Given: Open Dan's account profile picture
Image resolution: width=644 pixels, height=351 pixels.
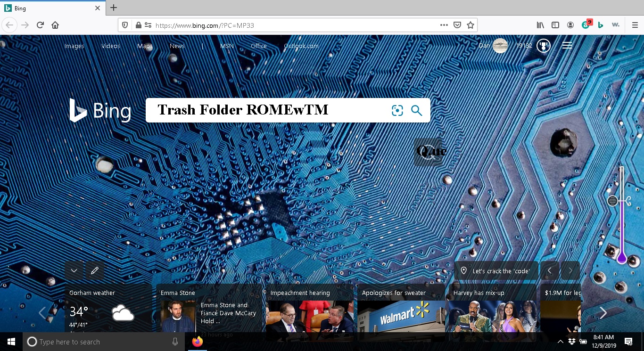Looking at the screenshot, I should click(x=500, y=46).
